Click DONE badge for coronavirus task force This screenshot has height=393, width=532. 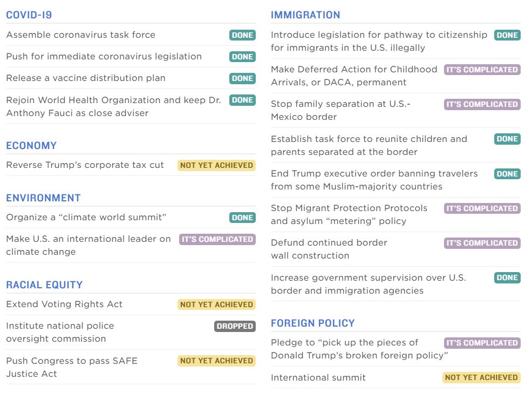pyautogui.click(x=242, y=35)
